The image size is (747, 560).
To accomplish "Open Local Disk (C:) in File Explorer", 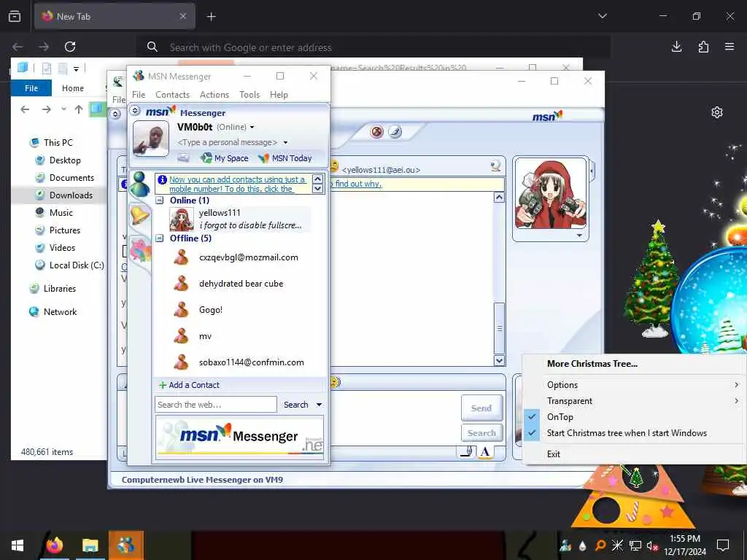I will pos(76,265).
